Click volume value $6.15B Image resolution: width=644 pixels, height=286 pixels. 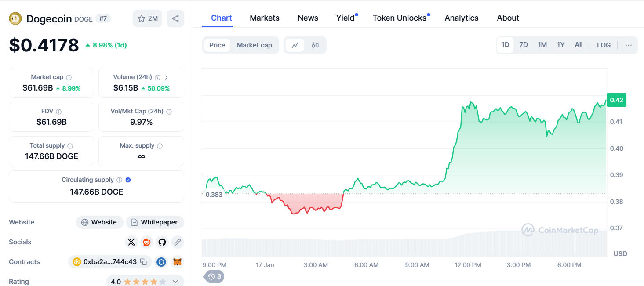[126, 88]
